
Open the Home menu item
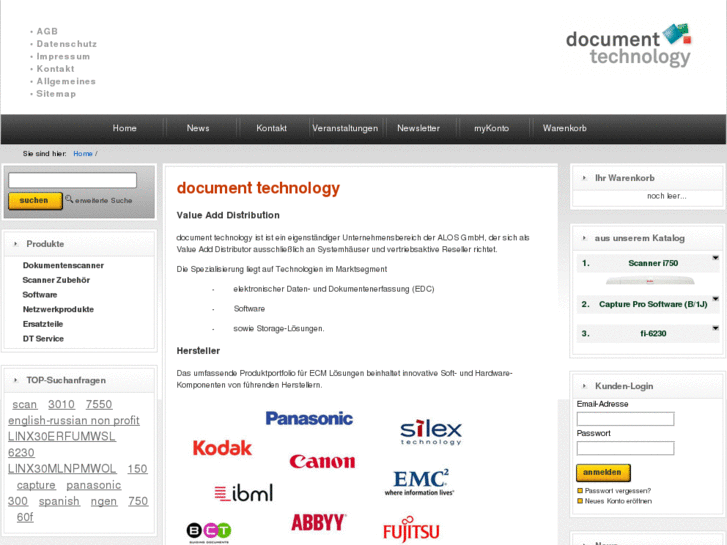pyautogui.click(x=124, y=128)
